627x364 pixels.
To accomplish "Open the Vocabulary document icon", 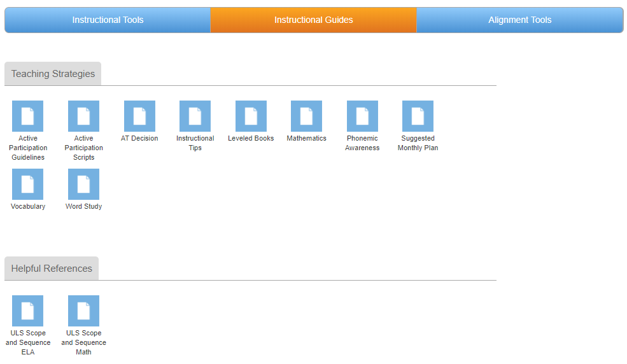I will click(x=27, y=184).
